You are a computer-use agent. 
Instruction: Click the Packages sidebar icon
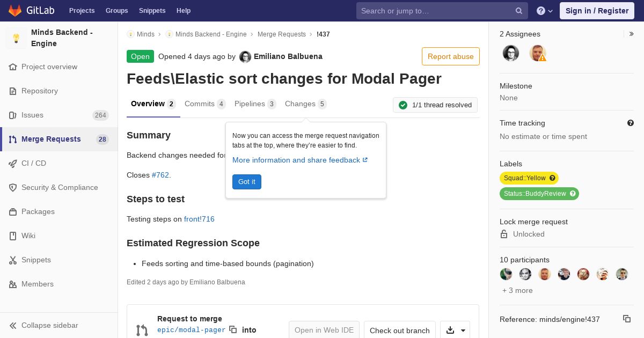coord(13,211)
